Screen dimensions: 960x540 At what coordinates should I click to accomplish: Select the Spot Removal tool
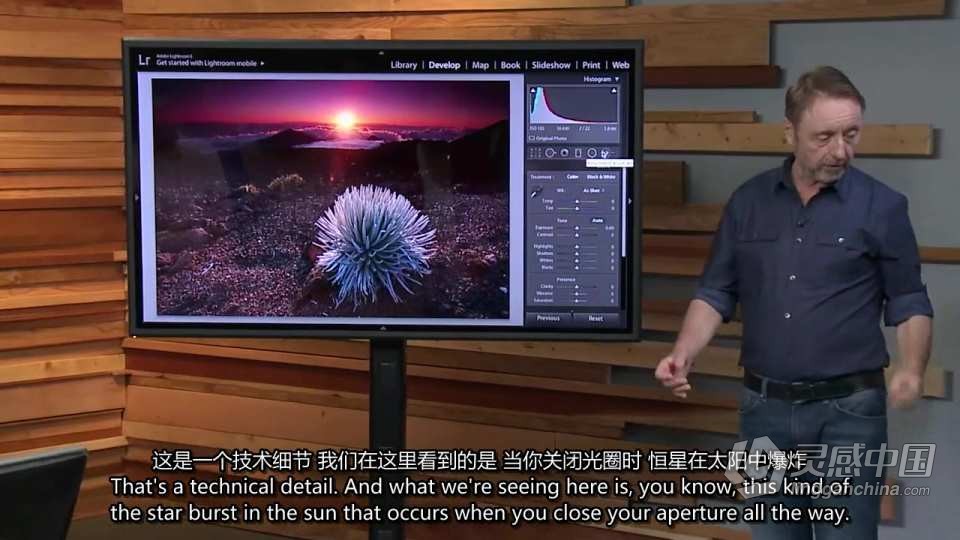pos(550,153)
